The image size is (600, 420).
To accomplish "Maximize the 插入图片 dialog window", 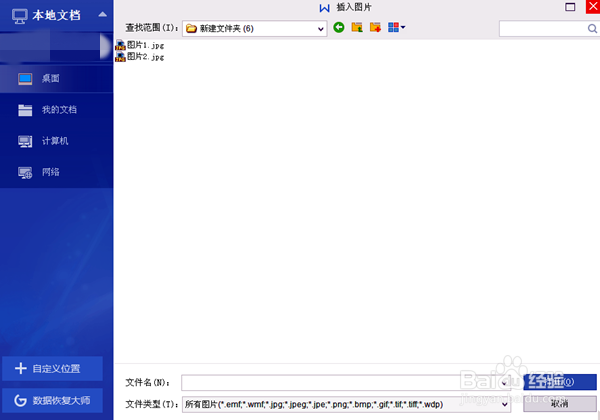I will click(x=570, y=7).
